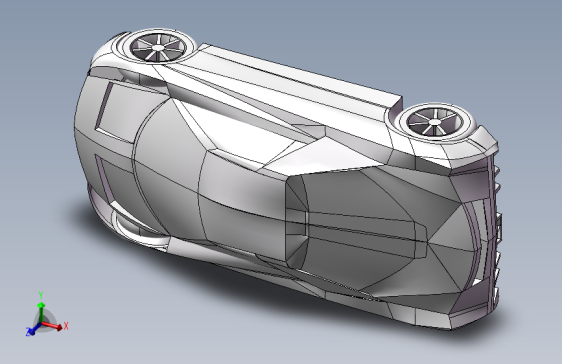Select the long rectangular bar between the wheels
The height and width of the screenshot is (364, 562).
tap(301, 77)
